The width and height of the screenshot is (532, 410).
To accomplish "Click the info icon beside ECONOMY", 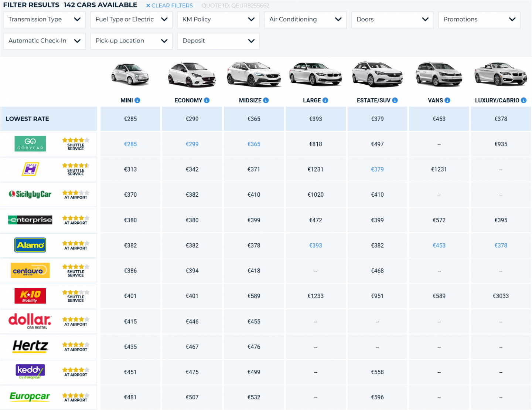I will coord(207,100).
